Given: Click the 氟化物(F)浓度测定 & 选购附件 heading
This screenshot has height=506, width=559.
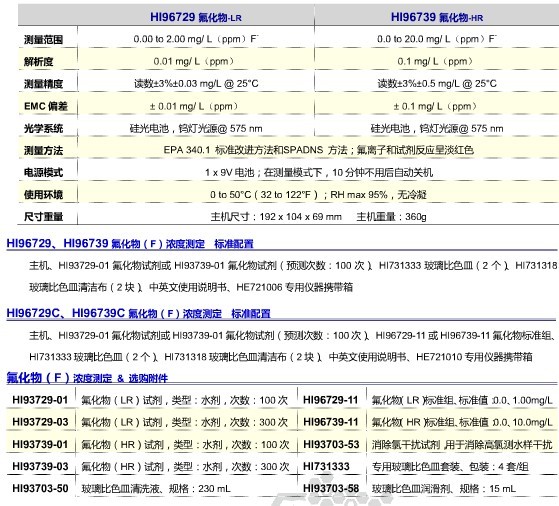Looking at the screenshot, I should click(87, 378).
